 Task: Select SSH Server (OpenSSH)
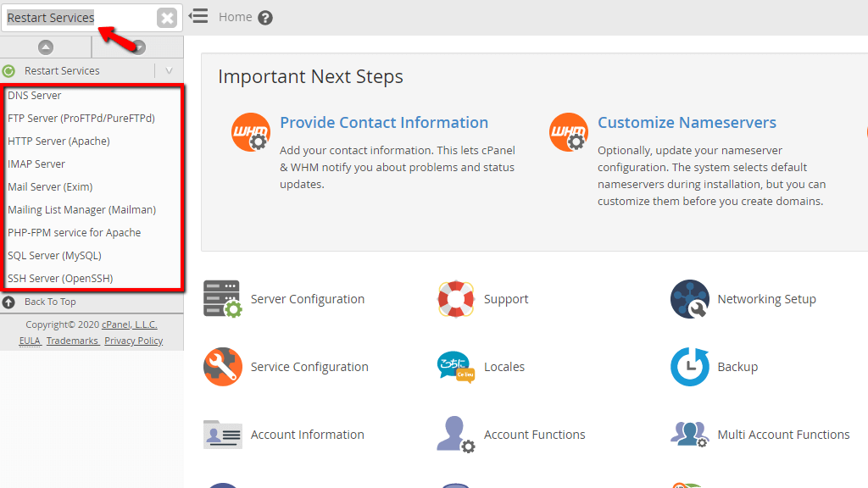(60, 278)
